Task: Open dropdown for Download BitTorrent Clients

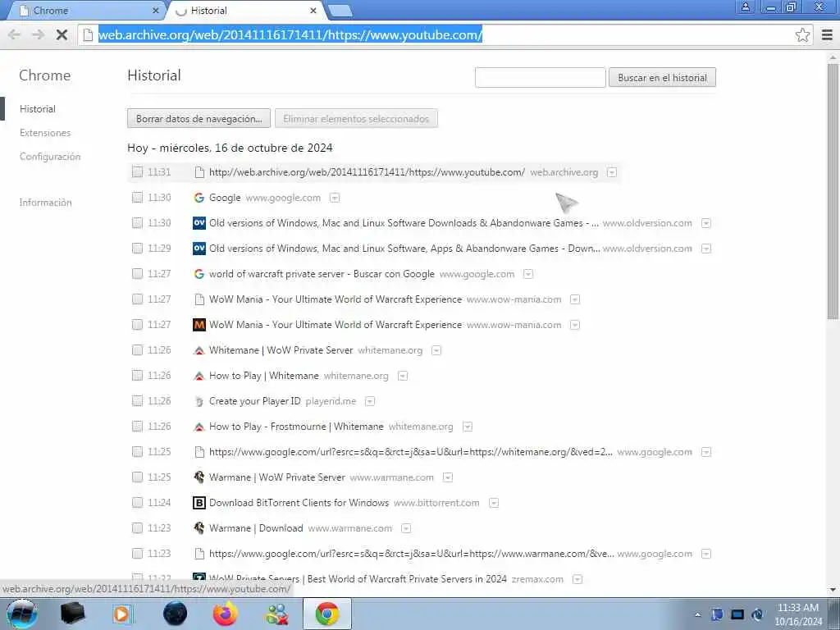Action: click(x=494, y=503)
